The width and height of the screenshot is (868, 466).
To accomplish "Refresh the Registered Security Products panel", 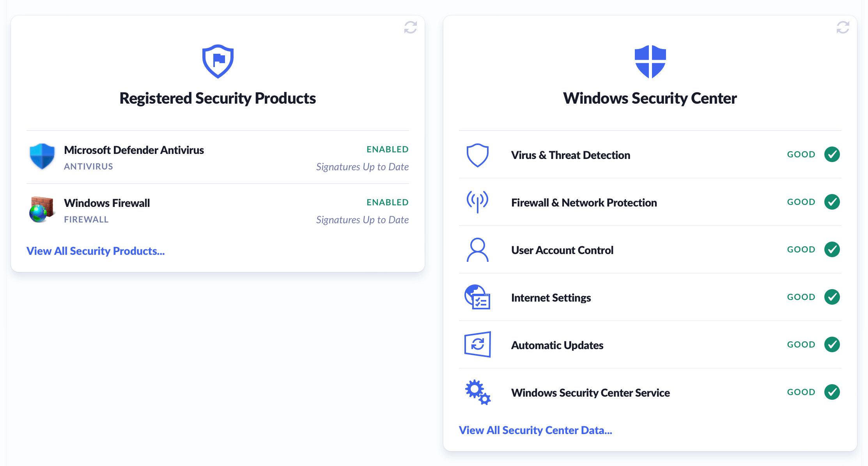I will pyautogui.click(x=410, y=27).
